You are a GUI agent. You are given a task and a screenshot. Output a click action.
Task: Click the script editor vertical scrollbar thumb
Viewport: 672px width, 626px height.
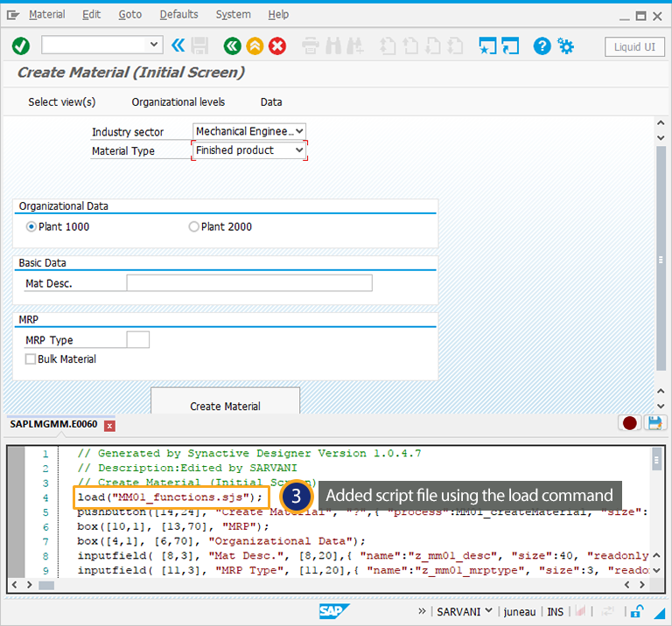coord(656,459)
